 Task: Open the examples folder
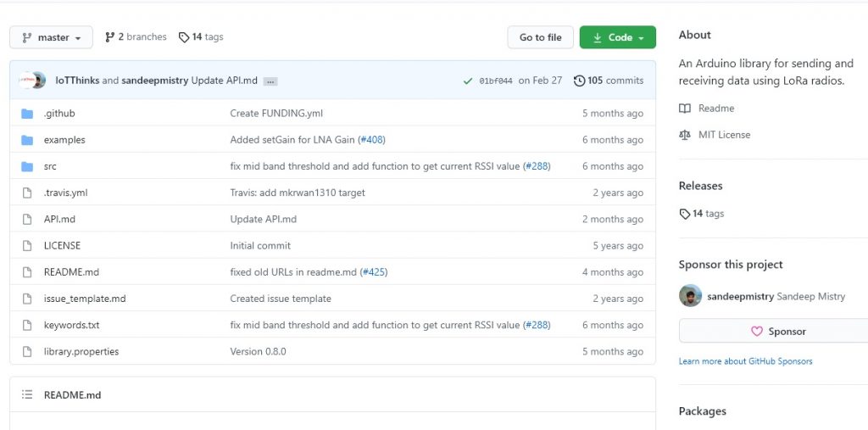point(64,140)
